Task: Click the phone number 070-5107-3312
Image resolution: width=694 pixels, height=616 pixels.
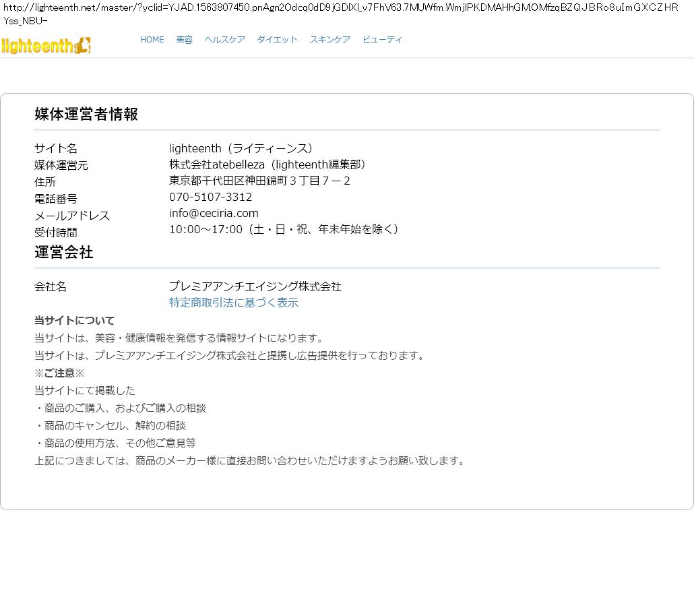Action: (x=210, y=197)
